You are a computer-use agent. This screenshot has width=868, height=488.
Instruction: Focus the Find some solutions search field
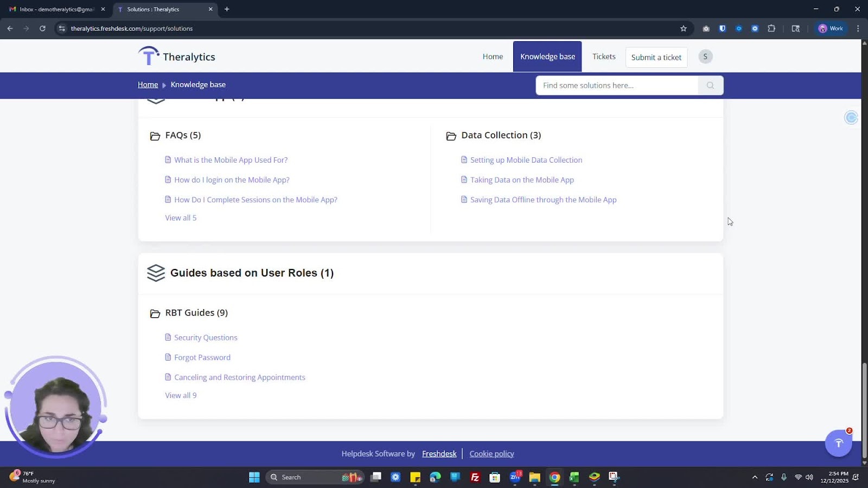[x=617, y=85]
